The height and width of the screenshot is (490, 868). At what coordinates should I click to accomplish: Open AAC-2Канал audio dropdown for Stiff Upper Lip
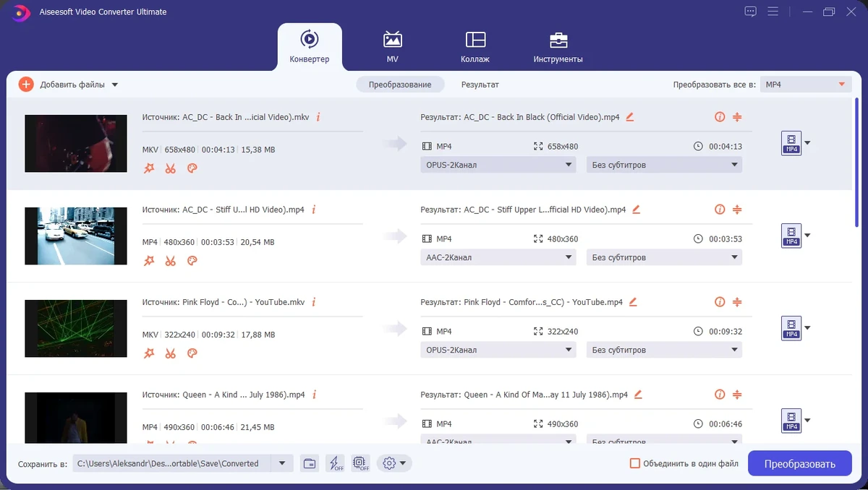(x=498, y=257)
